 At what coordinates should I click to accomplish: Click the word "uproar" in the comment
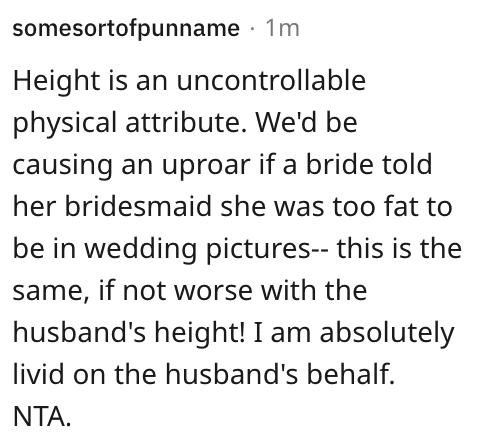click(x=206, y=166)
